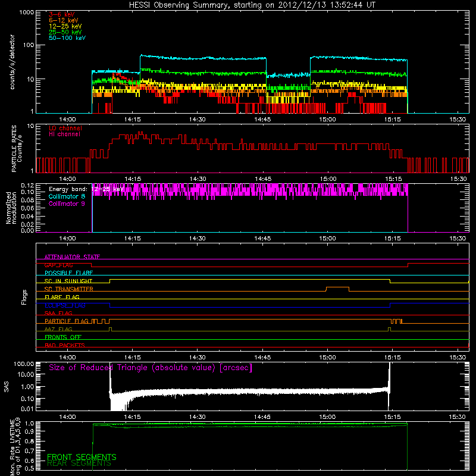Select the FRONTS_OFF flag label
Viewport: 476px width, 476px height.
tap(63, 337)
